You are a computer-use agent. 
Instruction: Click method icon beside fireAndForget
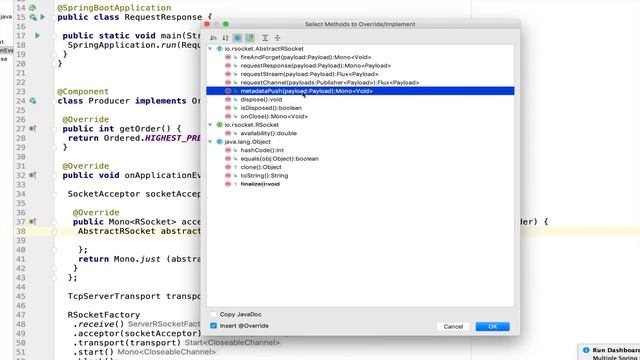tap(228, 57)
